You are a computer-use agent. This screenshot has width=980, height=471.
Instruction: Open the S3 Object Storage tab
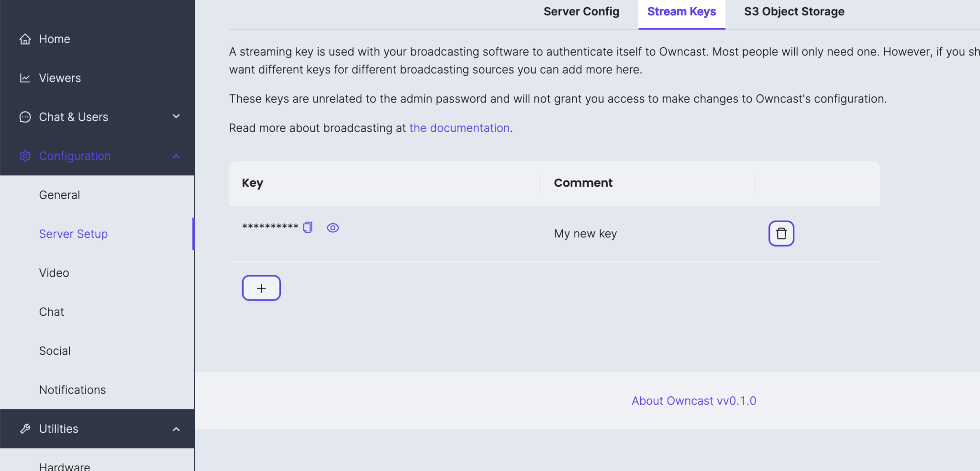[x=794, y=11]
